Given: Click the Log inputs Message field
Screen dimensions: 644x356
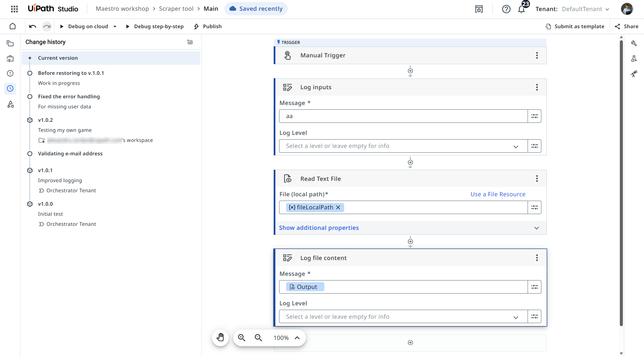Looking at the screenshot, I should 403,116.
